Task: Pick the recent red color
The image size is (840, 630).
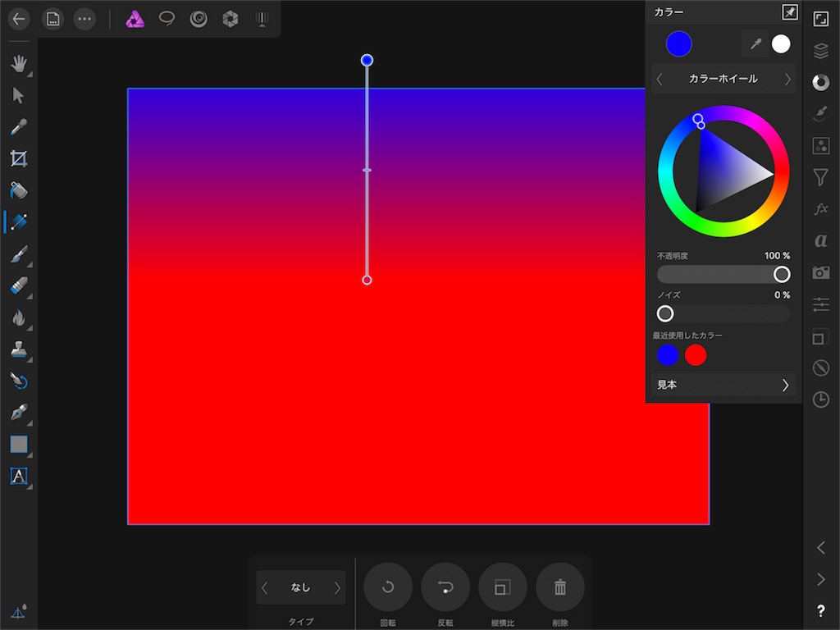Action: click(x=696, y=355)
